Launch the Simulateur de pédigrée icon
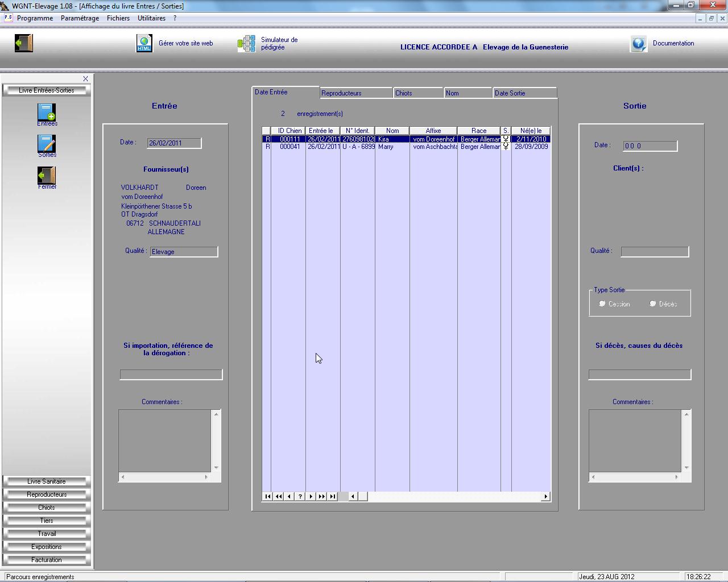728x582 pixels. (246, 44)
